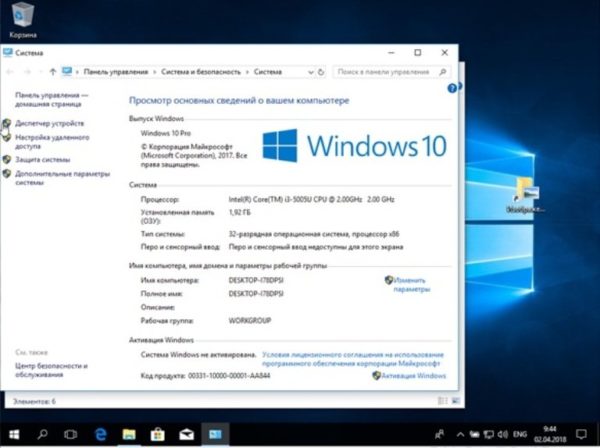Open Microsoft Store from the taskbar

pos(158,434)
